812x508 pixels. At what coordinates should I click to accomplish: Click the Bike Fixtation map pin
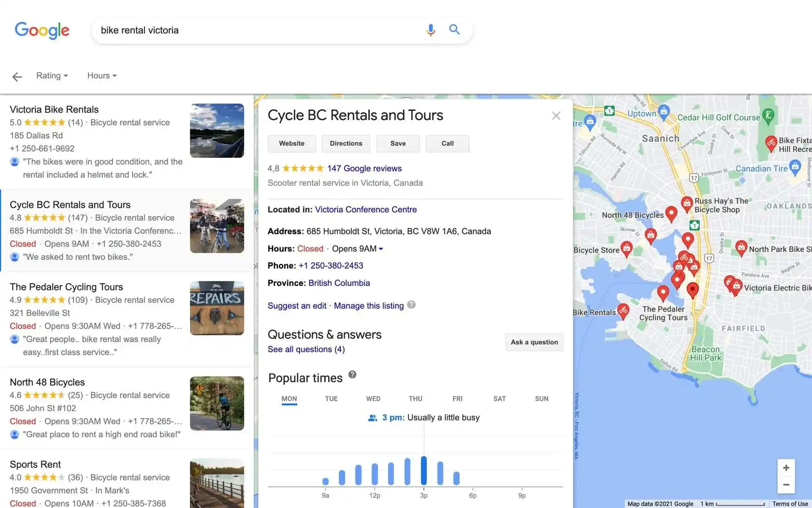771,143
